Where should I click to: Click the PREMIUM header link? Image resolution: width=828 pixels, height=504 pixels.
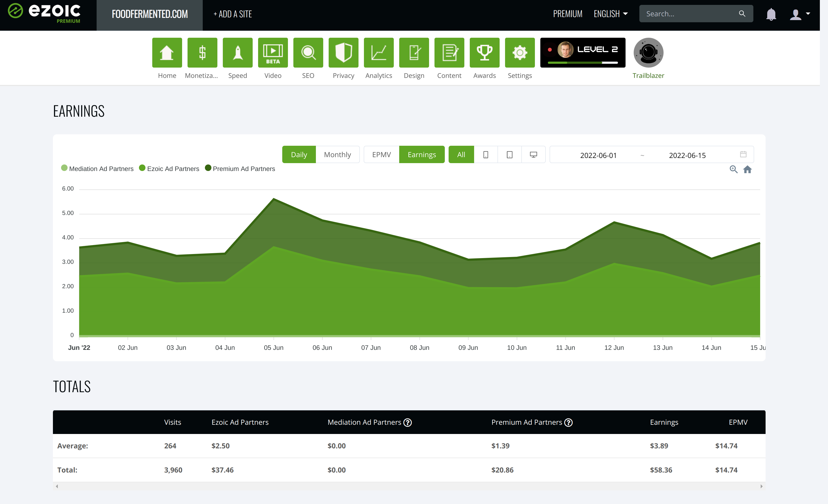(567, 14)
